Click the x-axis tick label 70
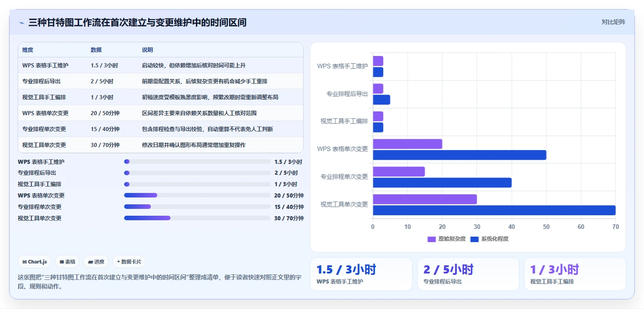Screen dimensions: 644x309 pos(615,227)
